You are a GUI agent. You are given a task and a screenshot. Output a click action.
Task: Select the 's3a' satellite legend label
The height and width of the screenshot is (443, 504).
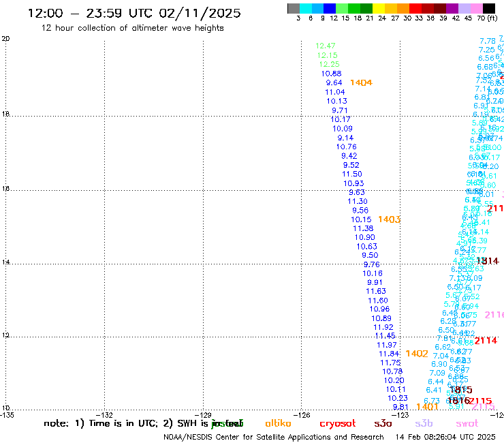coord(383,423)
